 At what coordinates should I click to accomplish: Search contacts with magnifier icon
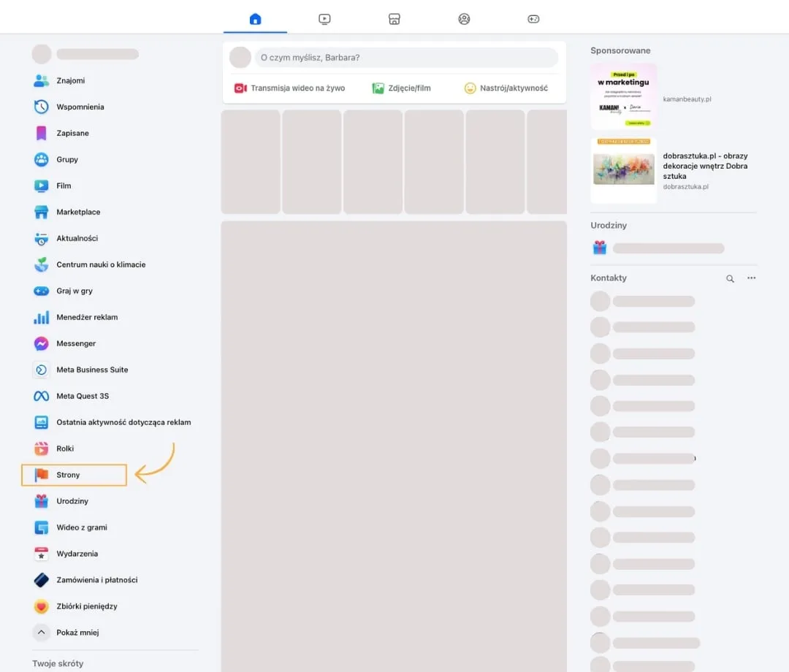(x=730, y=278)
